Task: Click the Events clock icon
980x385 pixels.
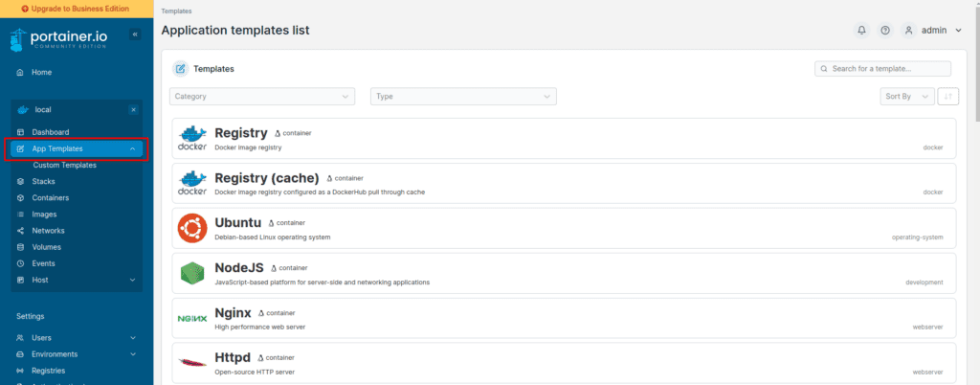Action: click(20, 263)
